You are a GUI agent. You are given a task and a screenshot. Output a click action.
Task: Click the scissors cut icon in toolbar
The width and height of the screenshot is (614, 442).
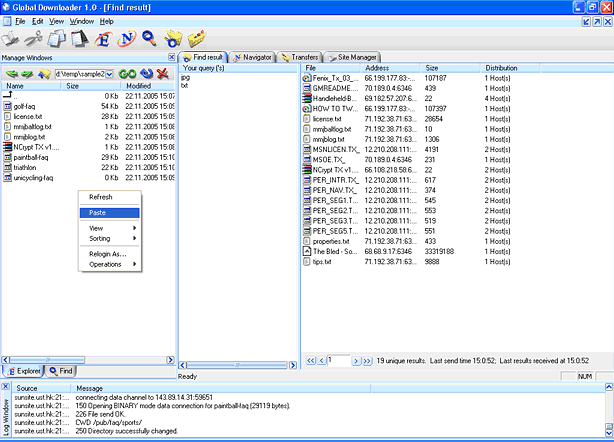pyautogui.click(x=33, y=39)
